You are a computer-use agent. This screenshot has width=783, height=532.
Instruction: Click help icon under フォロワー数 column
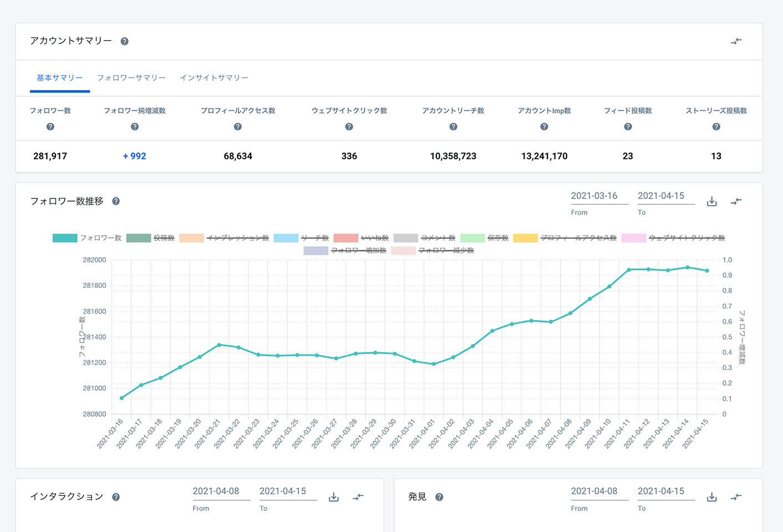tap(50, 127)
